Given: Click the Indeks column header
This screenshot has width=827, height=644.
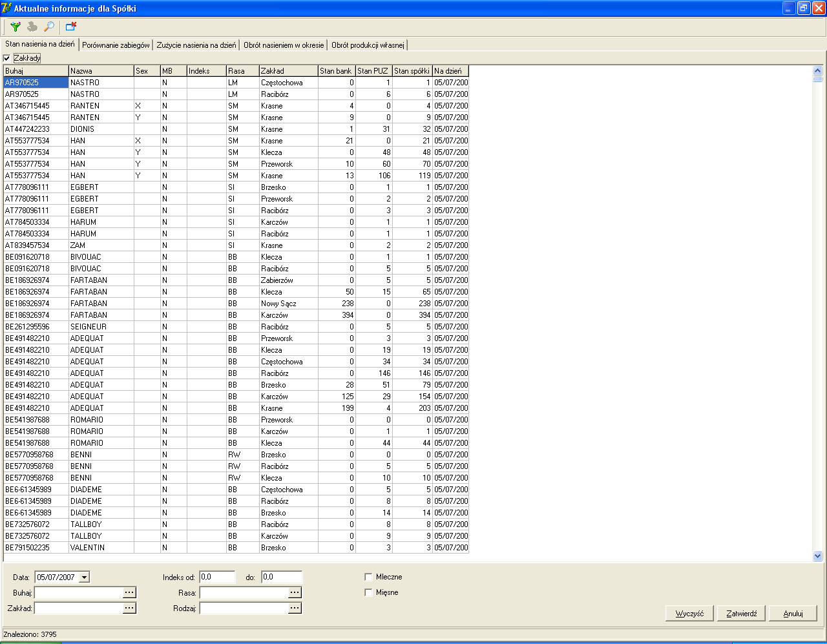Looking at the screenshot, I should point(207,71).
